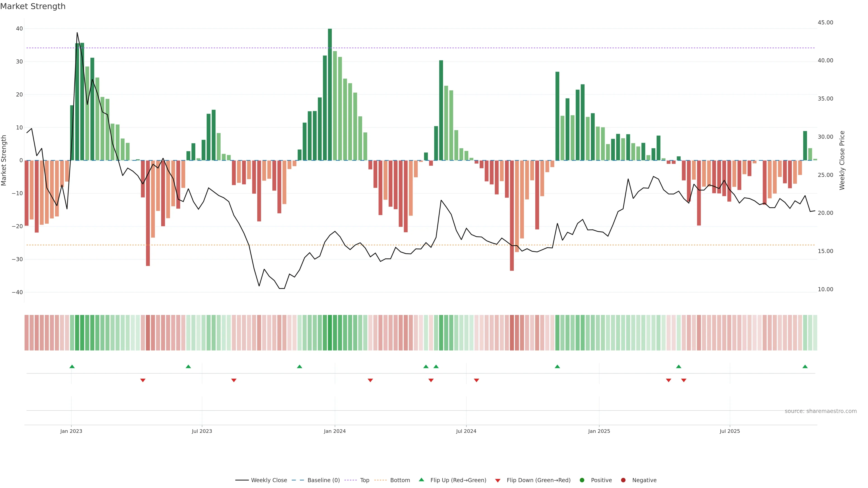The height and width of the screenshot is (488, 868).
Task: Click the Jan 2024 x-axis label
Action: point(335,431)
